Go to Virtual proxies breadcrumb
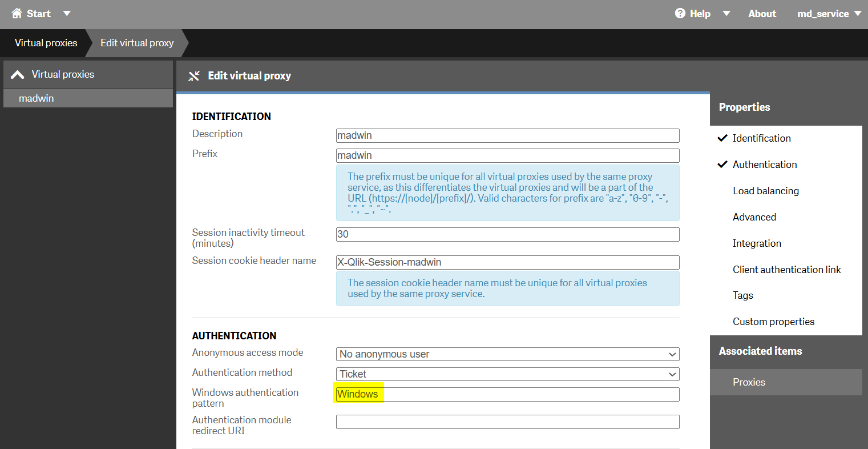Screen dimensions: 868x449 click(46, 43)
